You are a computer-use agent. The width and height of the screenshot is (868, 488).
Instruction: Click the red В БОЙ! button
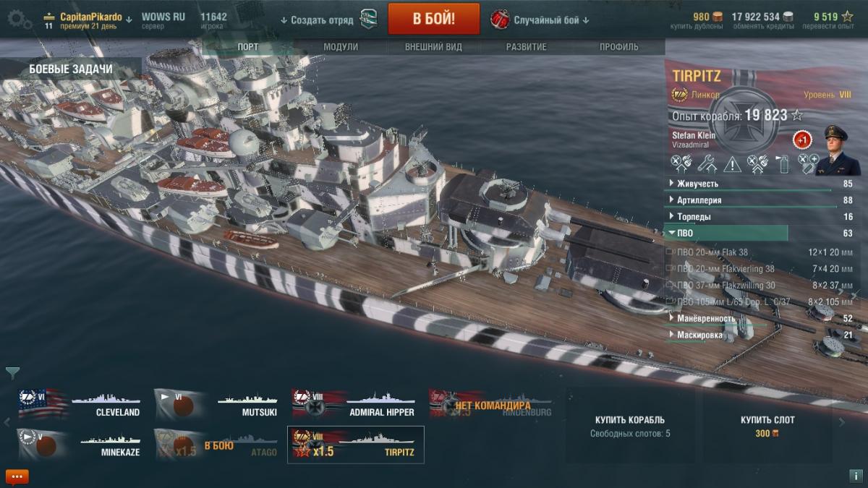(434, 19)
